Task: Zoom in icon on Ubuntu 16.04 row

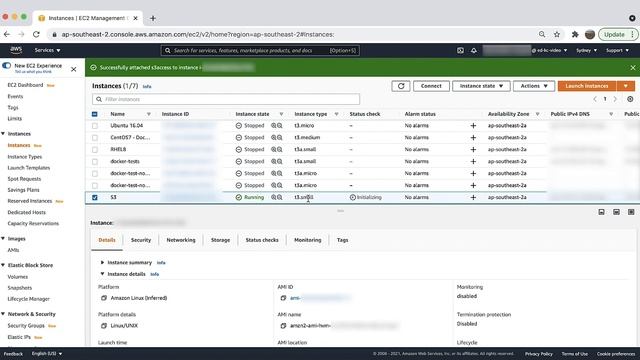Action: [x=273, y=126]
